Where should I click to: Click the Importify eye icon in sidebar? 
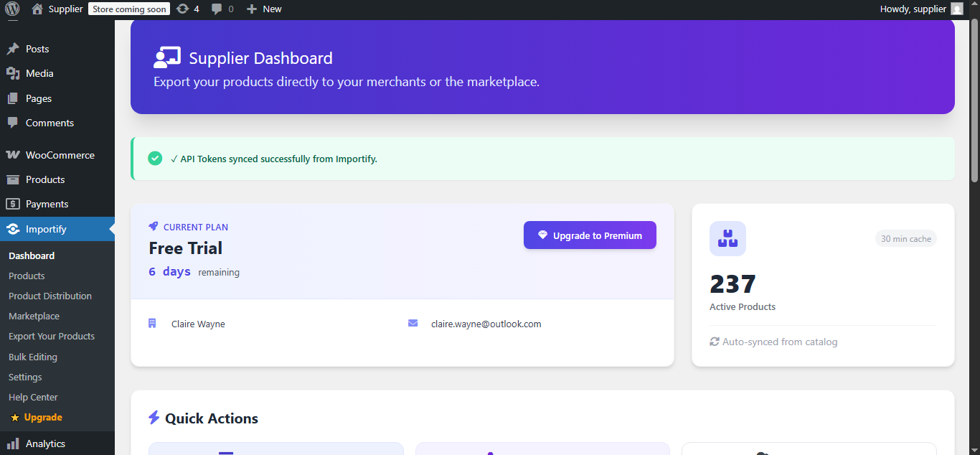(13, 229)
